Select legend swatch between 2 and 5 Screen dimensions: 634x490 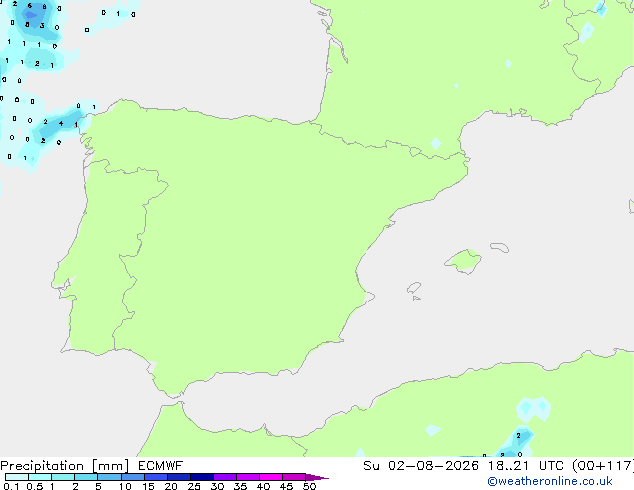(x=86, y=477)
